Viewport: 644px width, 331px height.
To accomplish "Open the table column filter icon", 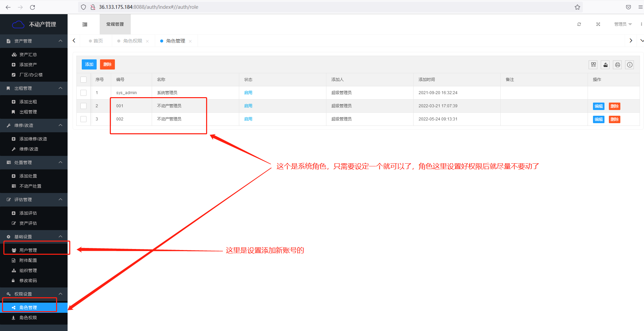I will click(x=593, y=65).
